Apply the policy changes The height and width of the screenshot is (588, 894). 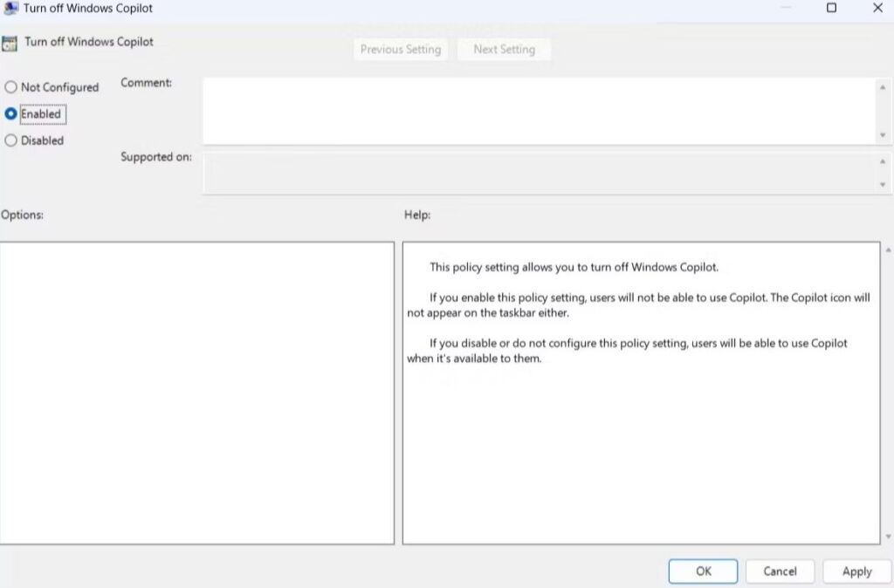tap(856, 571)
